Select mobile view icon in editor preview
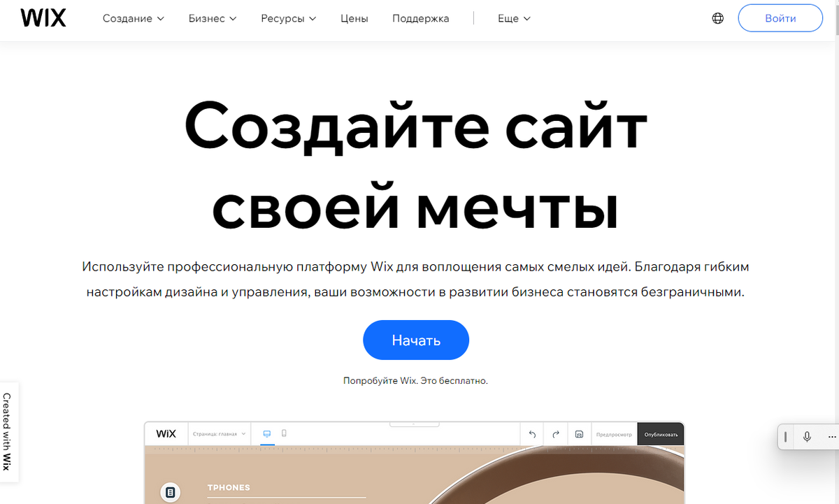This screenshot has width=839, height=504. tap(284, 434)
